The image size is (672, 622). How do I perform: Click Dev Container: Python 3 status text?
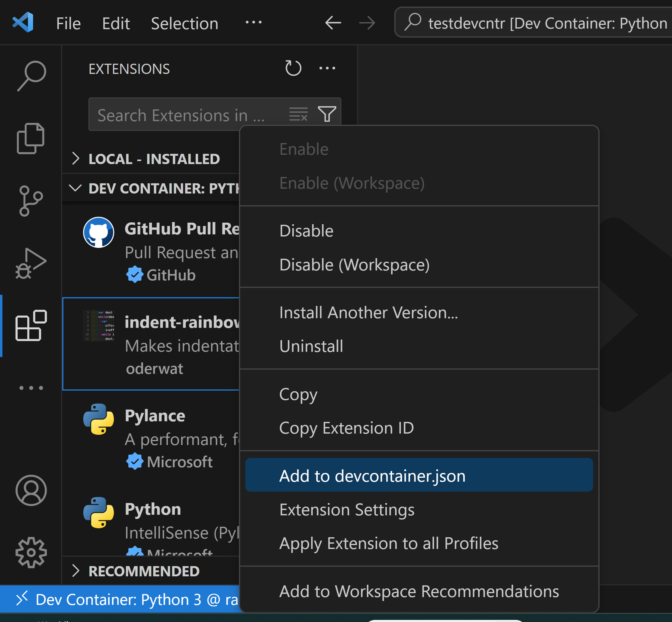click(x=137, y=599)
